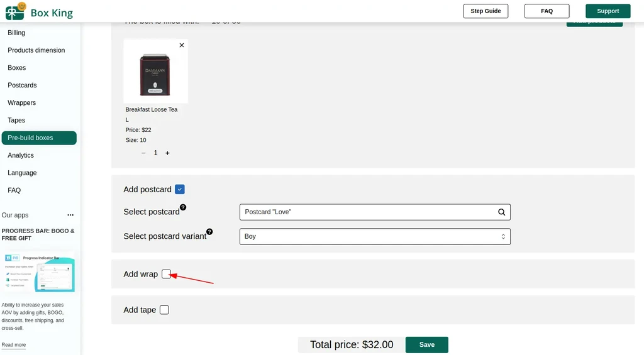Enable the Add wrap checkbox

tap(166, 274)
